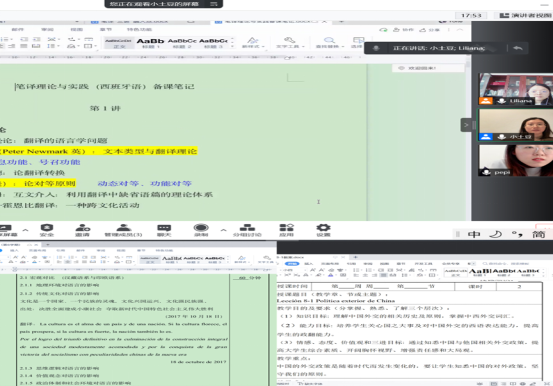The image size is (553, 386).
Task: Open the 设置 gear settings icon
Action: [x=323, y=230]
